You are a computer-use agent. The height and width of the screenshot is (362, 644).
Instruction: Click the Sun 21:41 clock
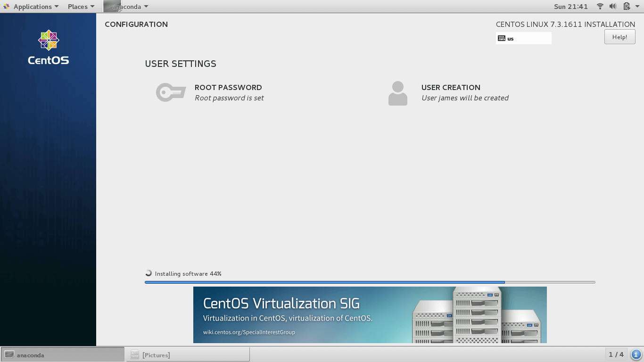click(x=571, y=7)
